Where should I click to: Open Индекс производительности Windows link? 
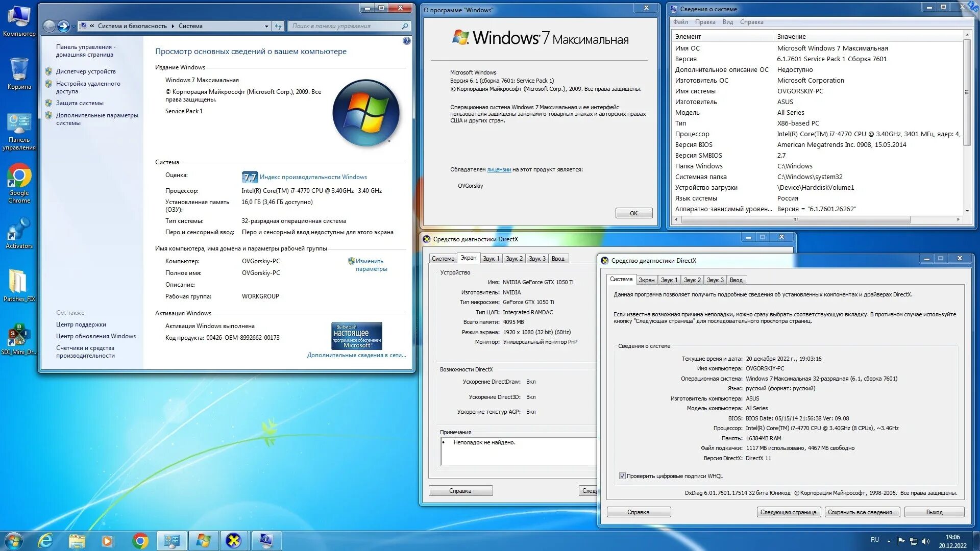[313, 177]
